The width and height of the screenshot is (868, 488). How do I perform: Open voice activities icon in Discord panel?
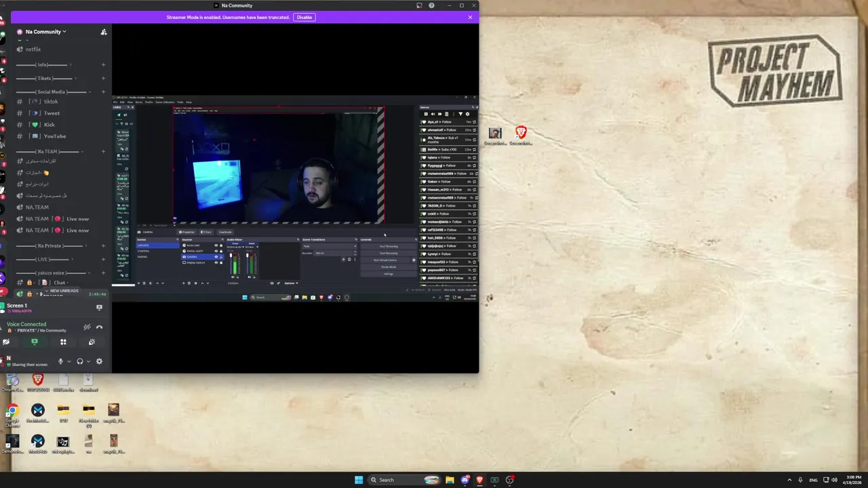(63, 342)
